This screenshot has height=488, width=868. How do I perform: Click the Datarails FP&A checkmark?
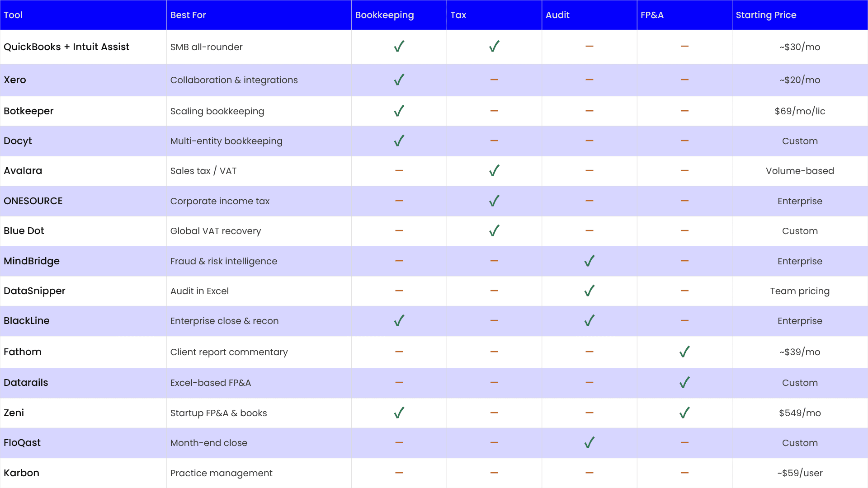[x=684, y=382]
